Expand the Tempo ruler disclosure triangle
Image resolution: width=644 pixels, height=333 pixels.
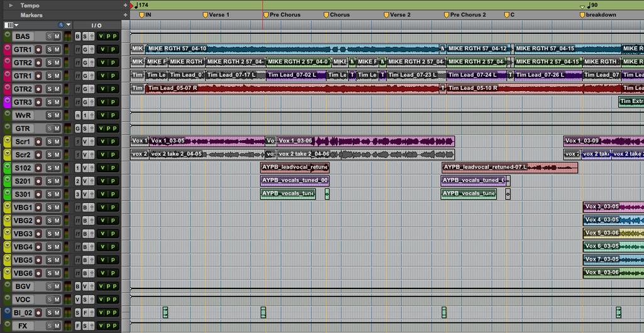[11, 5]
